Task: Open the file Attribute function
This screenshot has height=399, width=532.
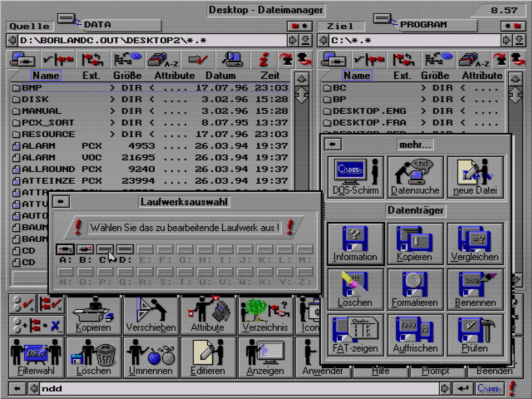Action: click(208, 315)
